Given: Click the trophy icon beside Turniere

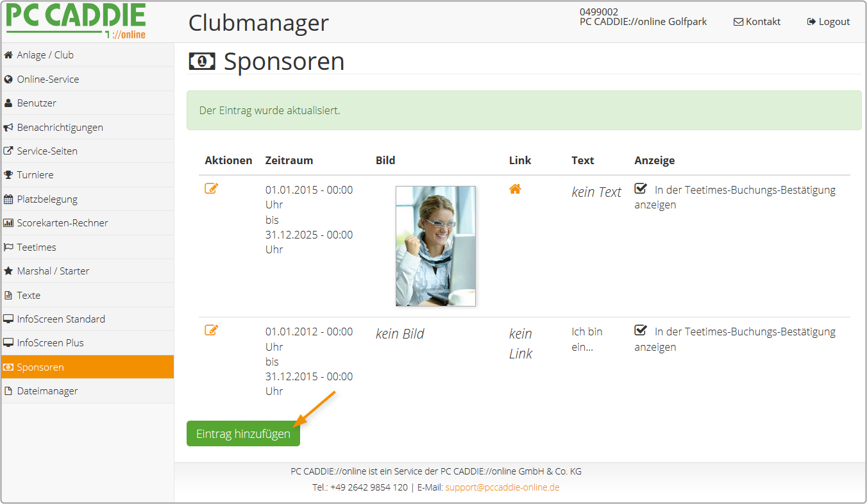Looking at the screenshot, I should 8,175.
